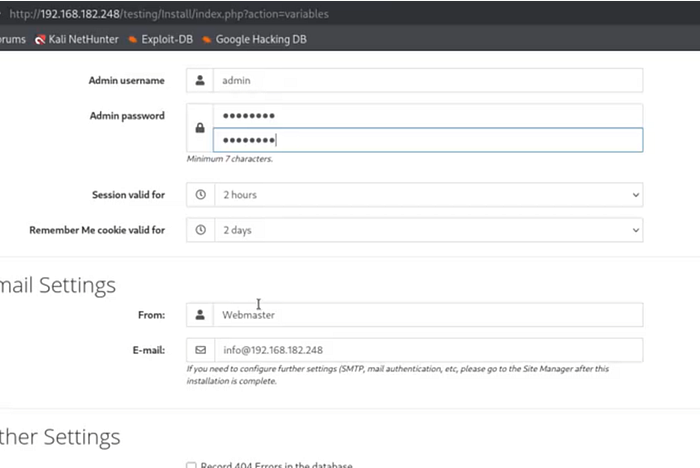Screen dimensions: 700x468
Task: Click the lock icon beside Admin password
Action: 200,128
